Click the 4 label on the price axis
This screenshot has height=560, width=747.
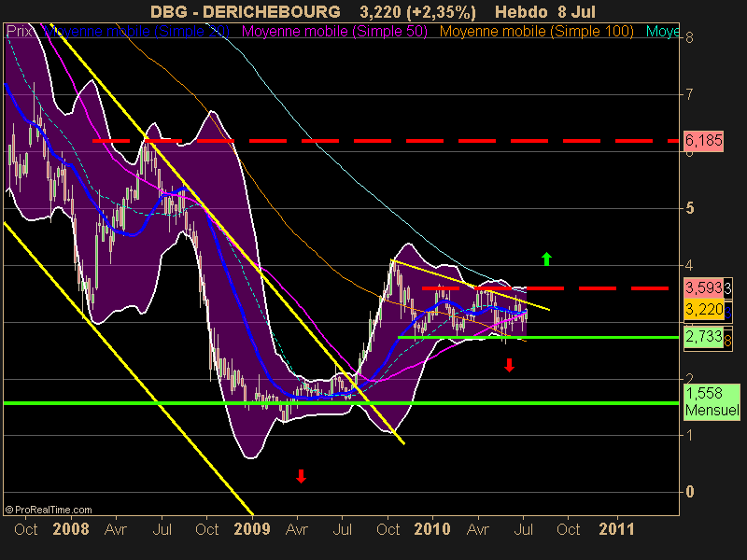click(689, 265)
